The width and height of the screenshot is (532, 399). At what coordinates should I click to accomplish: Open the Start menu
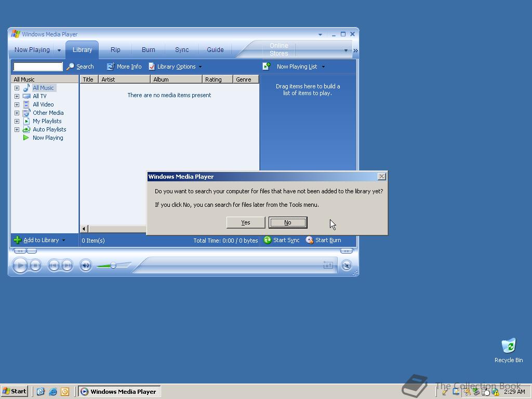(x=14, y=391)
